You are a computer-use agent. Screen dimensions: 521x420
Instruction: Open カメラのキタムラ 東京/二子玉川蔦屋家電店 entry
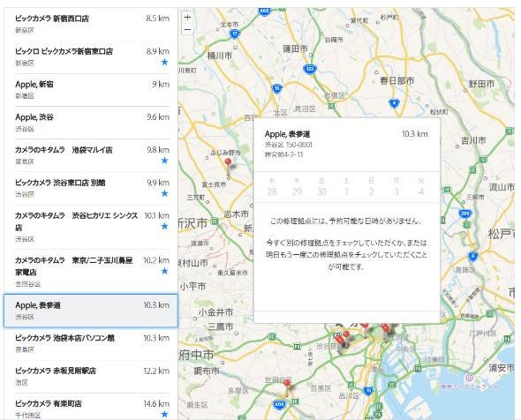coord(92,272)
